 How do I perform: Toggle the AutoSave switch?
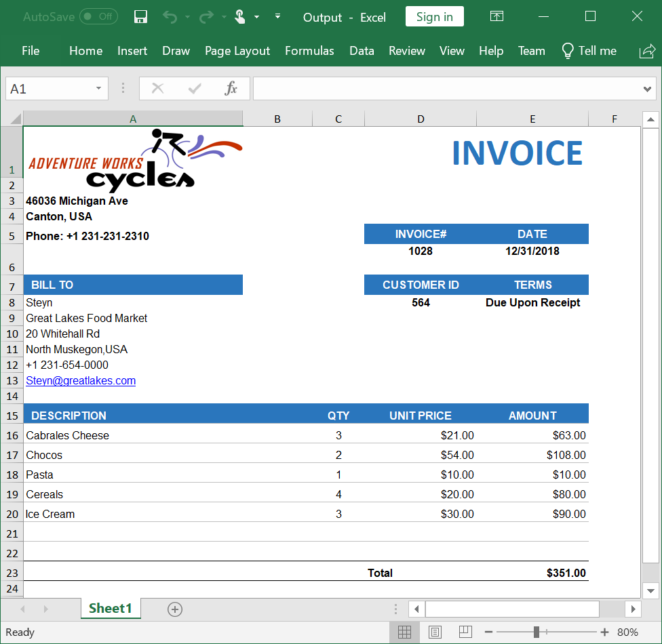pyautogui.click(x=98, y=17)
